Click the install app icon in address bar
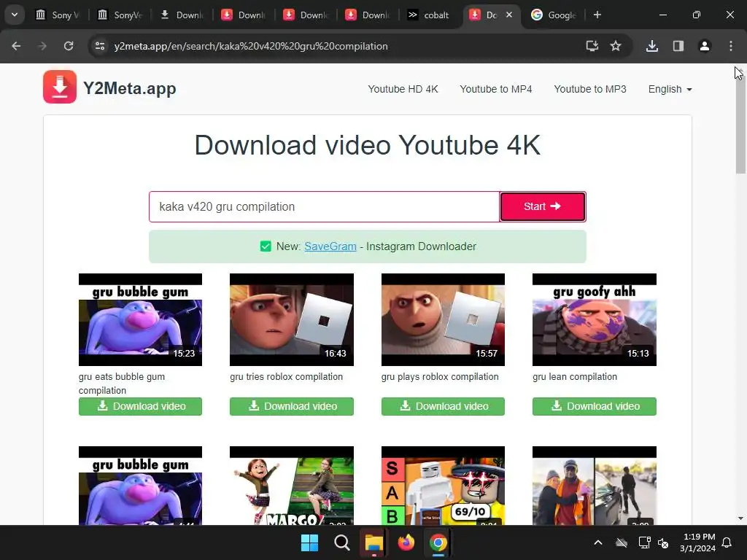The height and width of the screenshot is (560, 747). pyautogui.click(x=592, y=46)
